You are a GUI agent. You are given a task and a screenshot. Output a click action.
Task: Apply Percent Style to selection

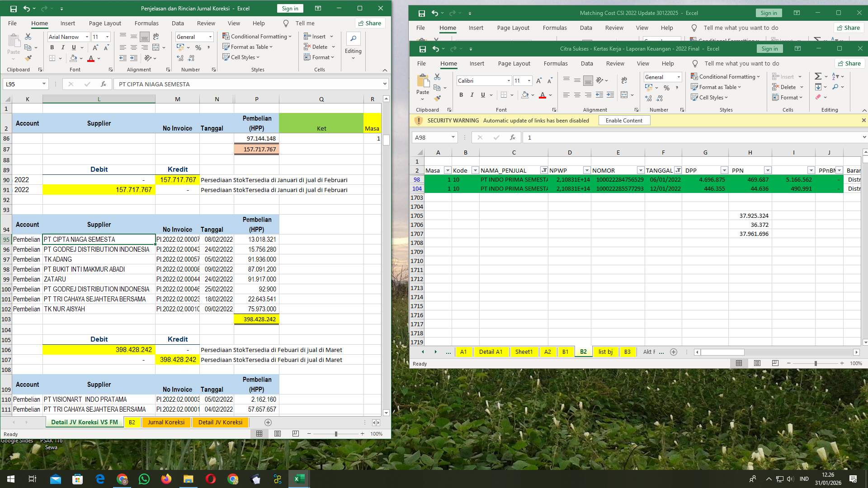[667, 88]
